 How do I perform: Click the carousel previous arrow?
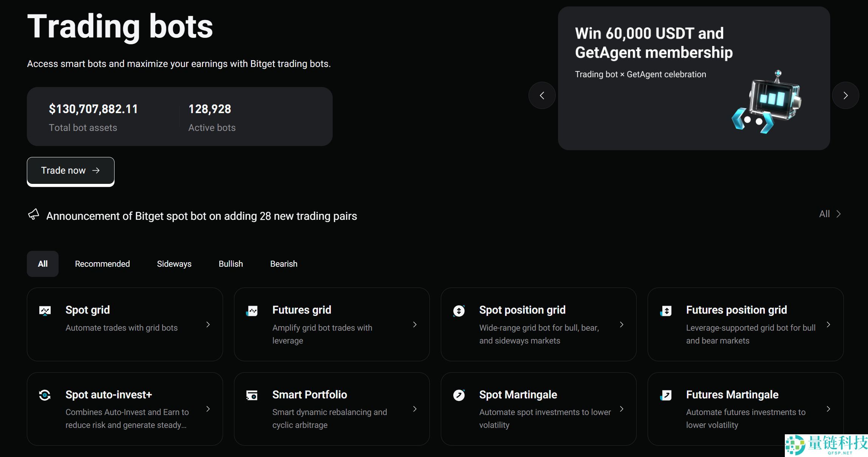542,95
